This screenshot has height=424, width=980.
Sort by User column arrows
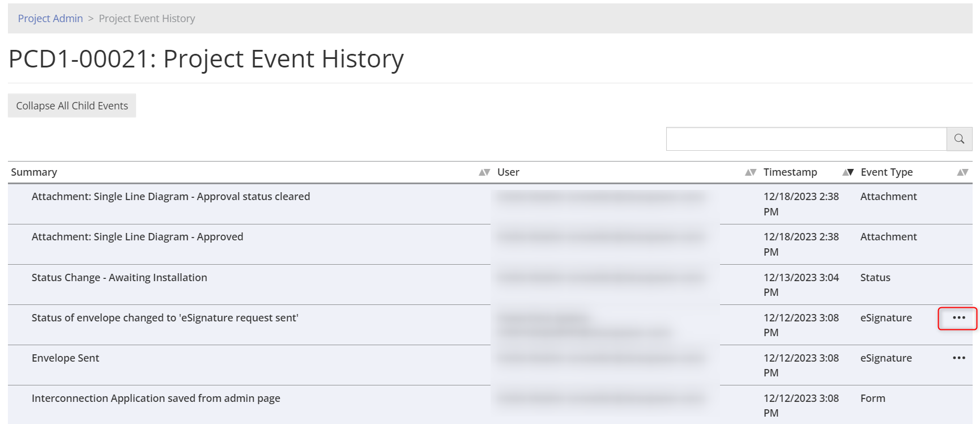click(x=750, y=172)
